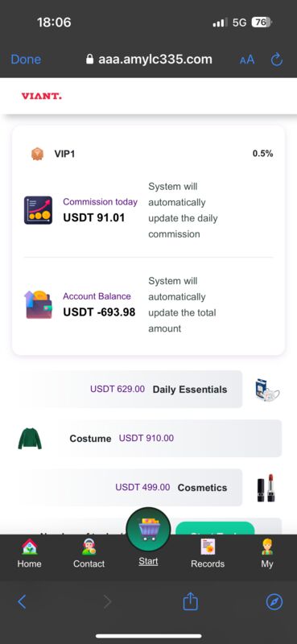Viewport: 297px width, 644px height.
Task: Tap Done to close the browser
Action: pos(26,60)
